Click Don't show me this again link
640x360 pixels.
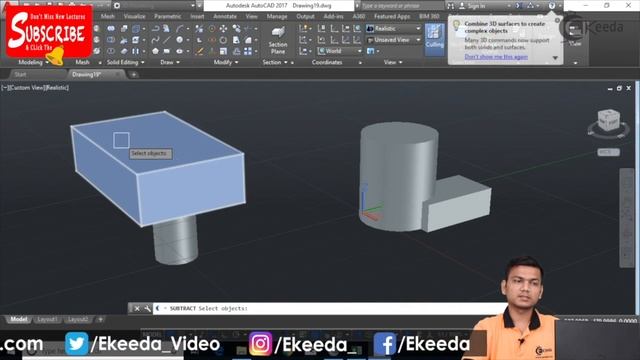496,57
